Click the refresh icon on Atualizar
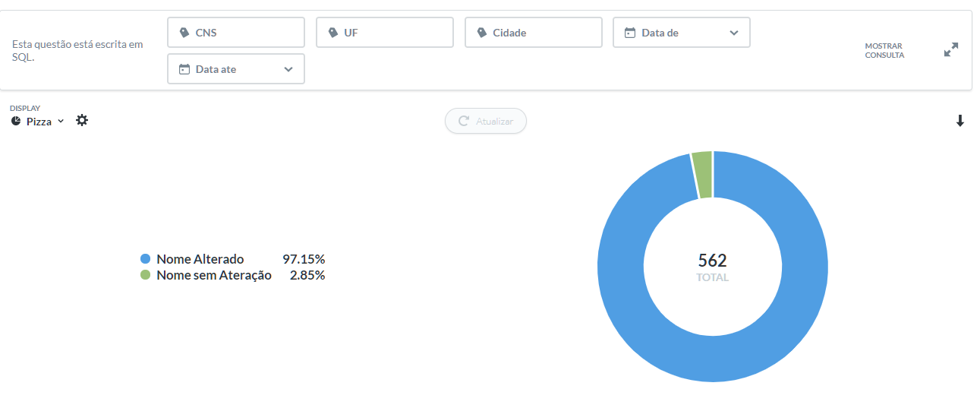The image size is (980, 408). coord(464,121)
